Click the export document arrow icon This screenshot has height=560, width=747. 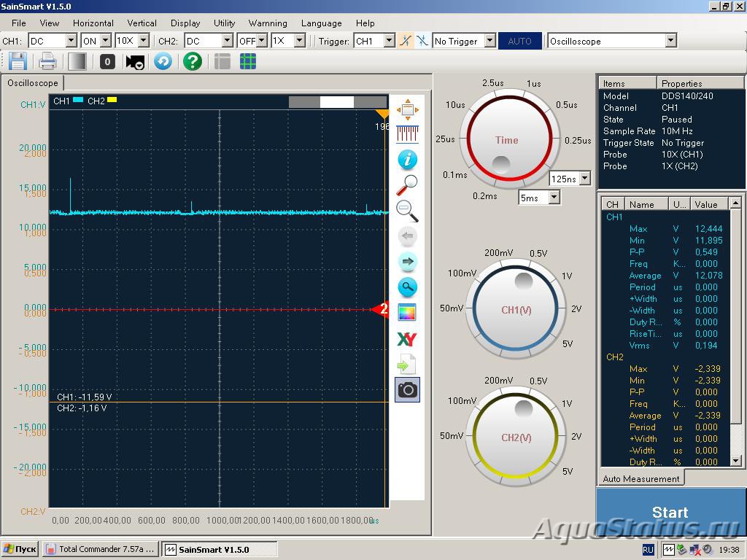tap(407, 365)
